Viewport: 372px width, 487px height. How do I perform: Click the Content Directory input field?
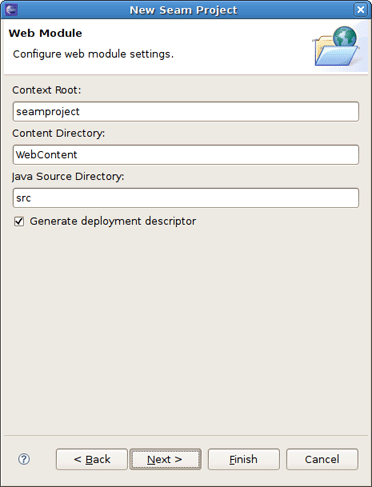[x=186, y=155]
